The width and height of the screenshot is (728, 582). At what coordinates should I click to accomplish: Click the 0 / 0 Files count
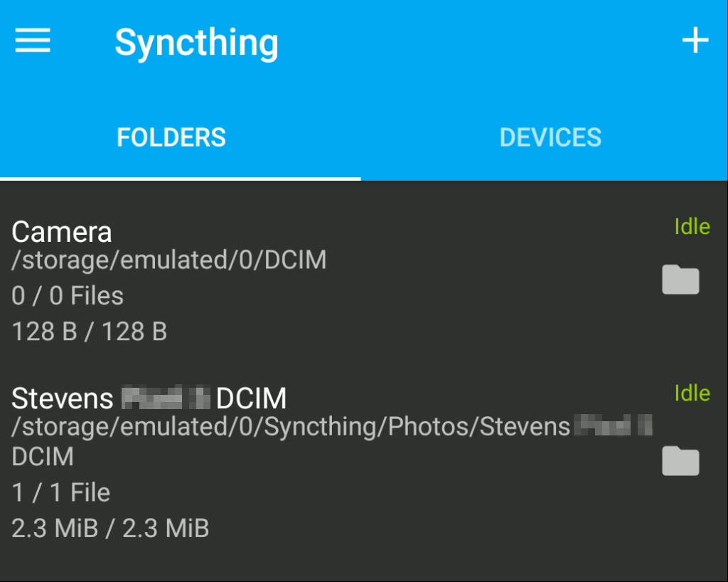coord(68,296)
